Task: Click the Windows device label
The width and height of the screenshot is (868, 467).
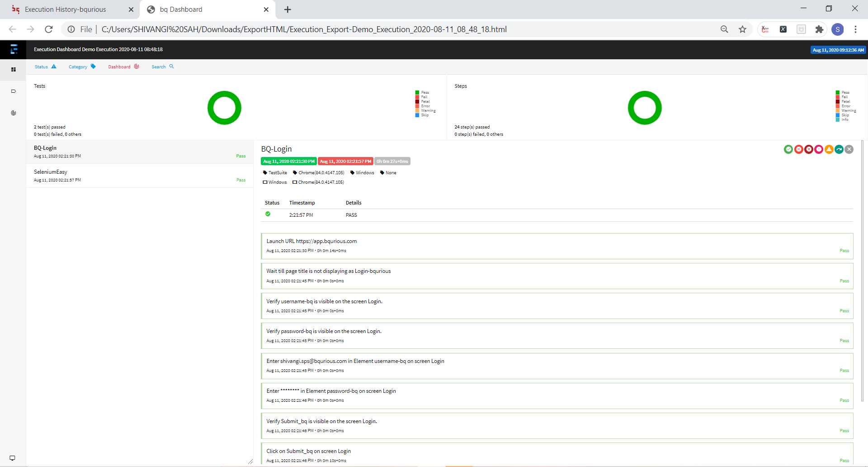Action: click(x=275, y=182)
